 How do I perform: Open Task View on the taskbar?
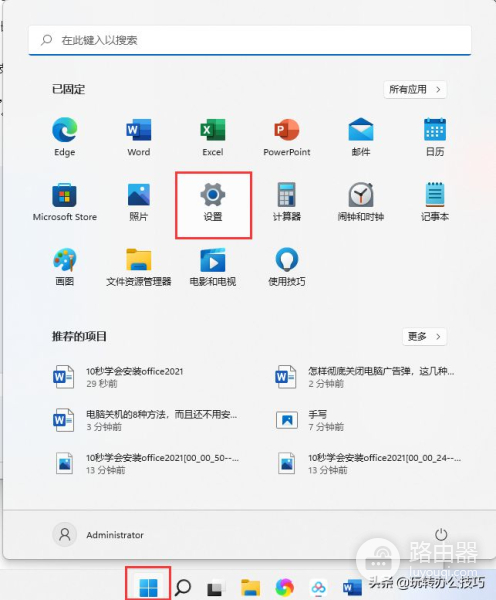(215, 588)
